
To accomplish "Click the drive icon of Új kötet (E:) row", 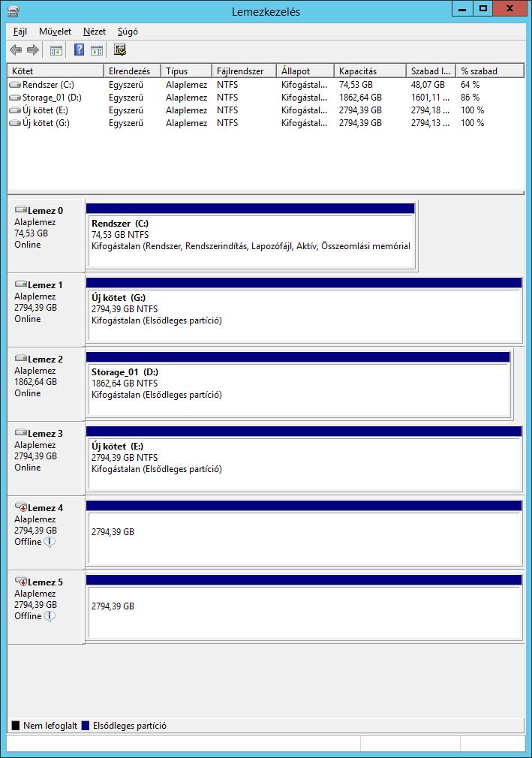I will click(15, 110).
